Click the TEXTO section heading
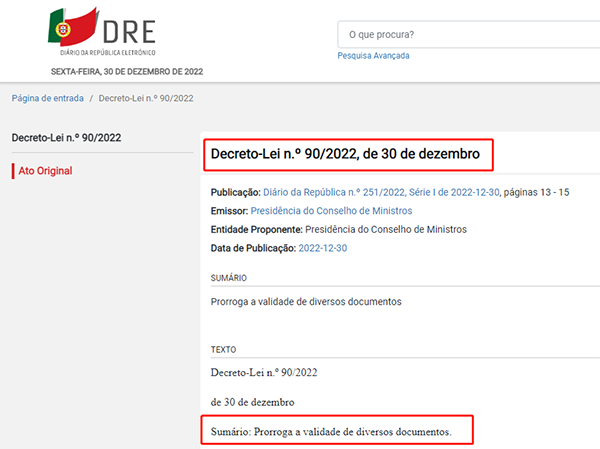The width and height of the screenshot is (600, 449). tap(223, 349)
